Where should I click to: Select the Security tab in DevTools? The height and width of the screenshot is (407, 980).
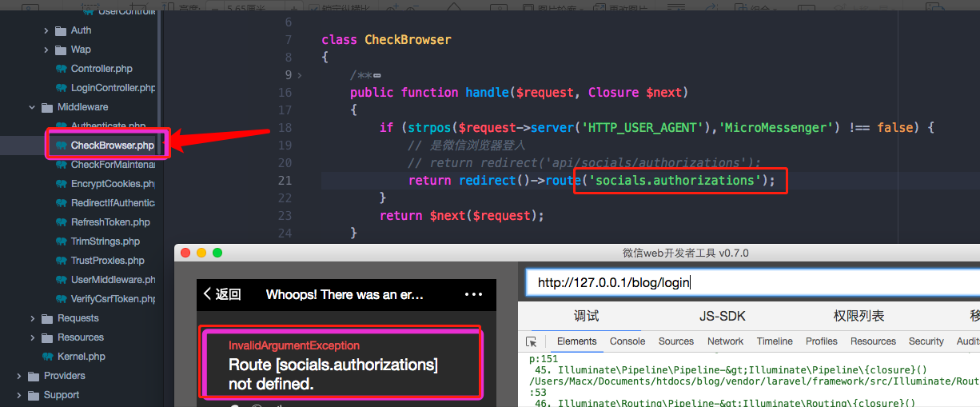click(926, 341)
